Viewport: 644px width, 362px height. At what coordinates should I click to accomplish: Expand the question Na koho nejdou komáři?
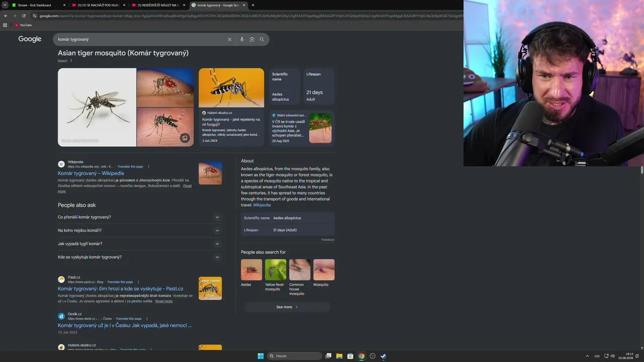coord(140,230)
